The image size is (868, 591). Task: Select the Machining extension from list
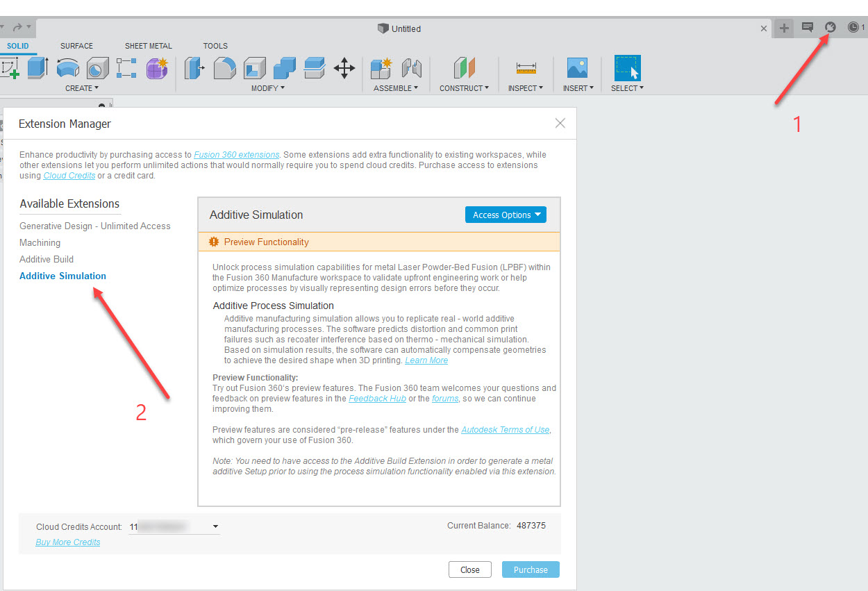[40, 242]
